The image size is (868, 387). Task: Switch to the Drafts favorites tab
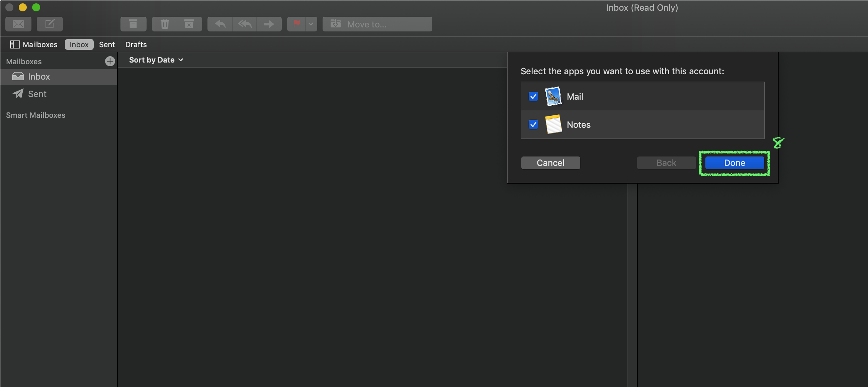[136, 44]
